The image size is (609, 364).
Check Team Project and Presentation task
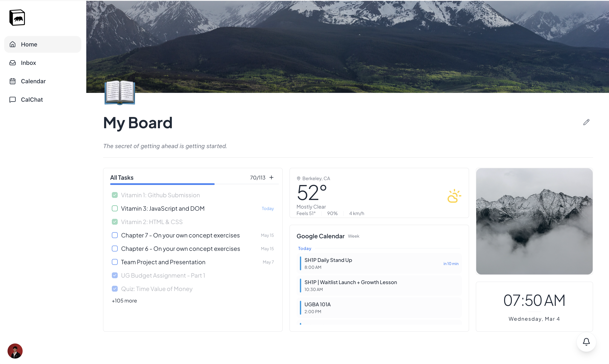click(x=115, y=262)
